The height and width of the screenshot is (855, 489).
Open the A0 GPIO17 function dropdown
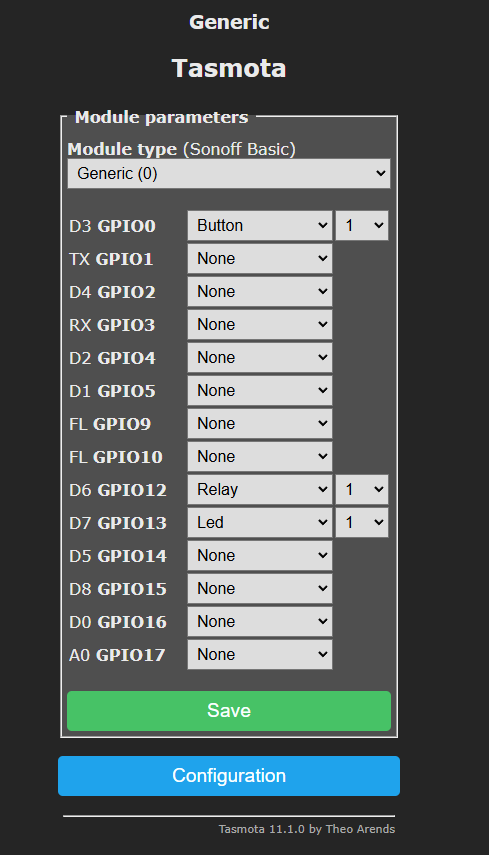click(x=260, y=654)
